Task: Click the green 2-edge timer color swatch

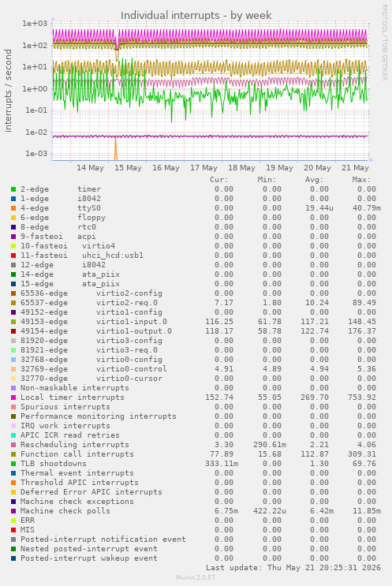Action: (13, 189)
